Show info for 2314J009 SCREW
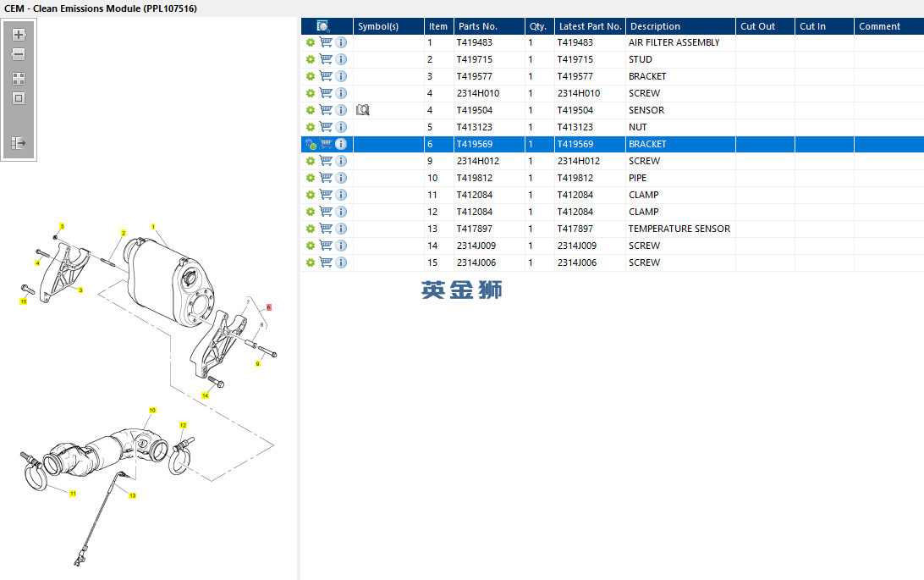Image resolution: width=924 pixels, height=580 pixels. pos(341,246)
